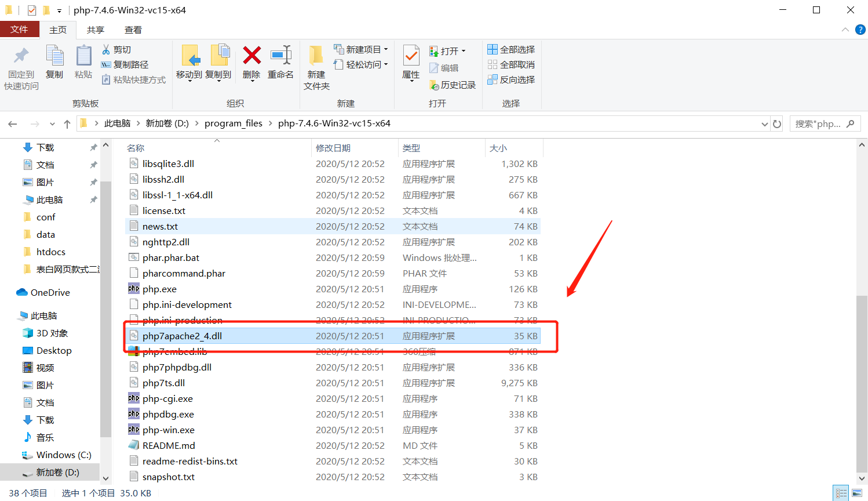Switch to details view at status bar
The width and height of the screenshot is (868, 501).
[x=841, y=493]
